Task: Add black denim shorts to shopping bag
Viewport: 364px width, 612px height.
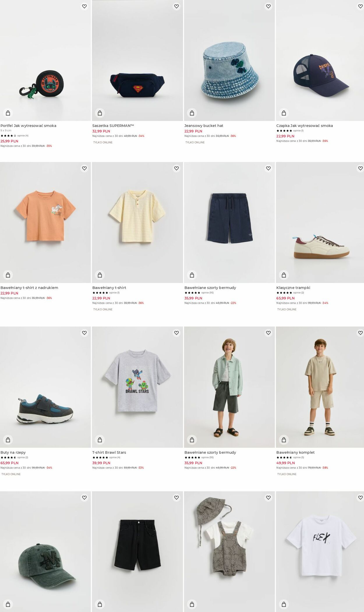Action: point(100,604)
